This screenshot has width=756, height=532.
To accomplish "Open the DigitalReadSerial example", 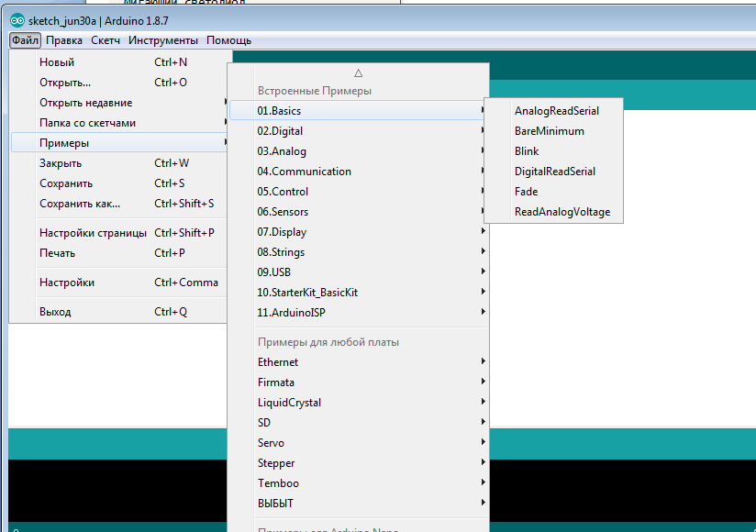I will (x=554, y=172).
